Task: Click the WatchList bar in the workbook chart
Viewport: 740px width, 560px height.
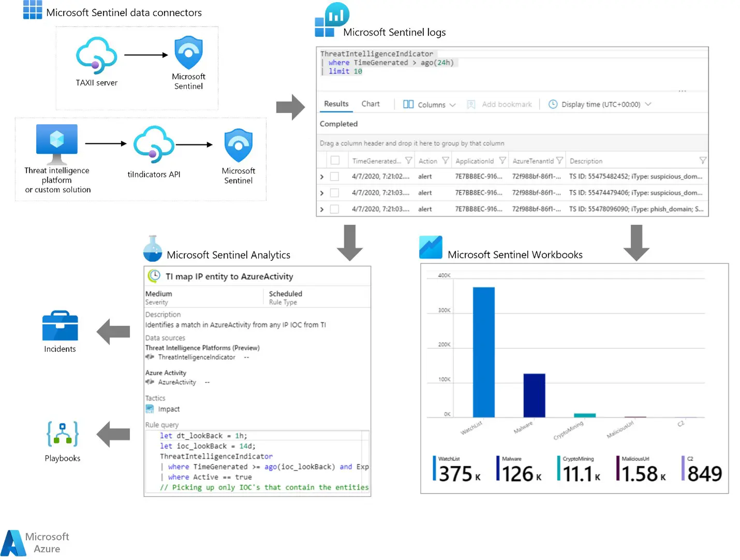Action: 483,347
